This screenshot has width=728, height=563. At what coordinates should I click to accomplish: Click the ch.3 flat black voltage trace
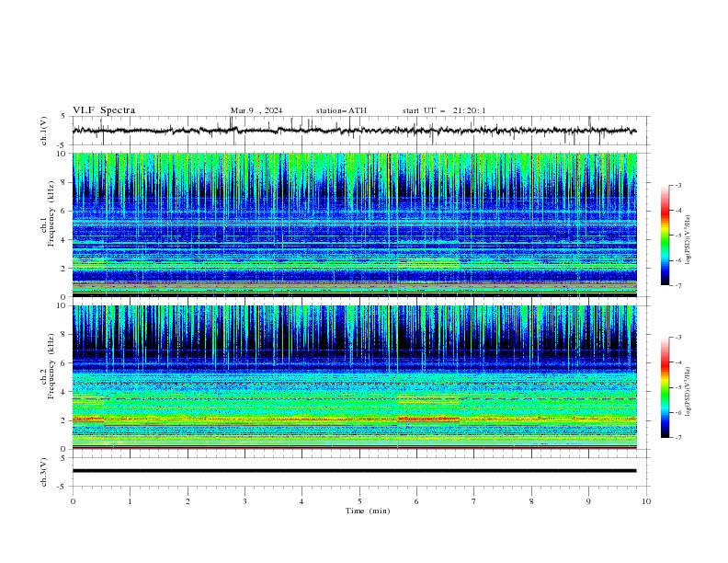pos(354,471)
